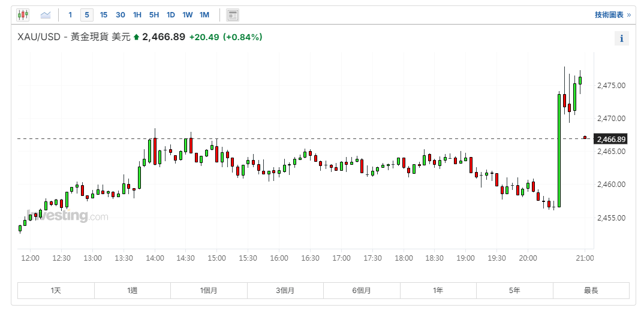Toggle the news overlay icon in the toolbar
This screenshot has height=311, width=644.
[233, 15]
